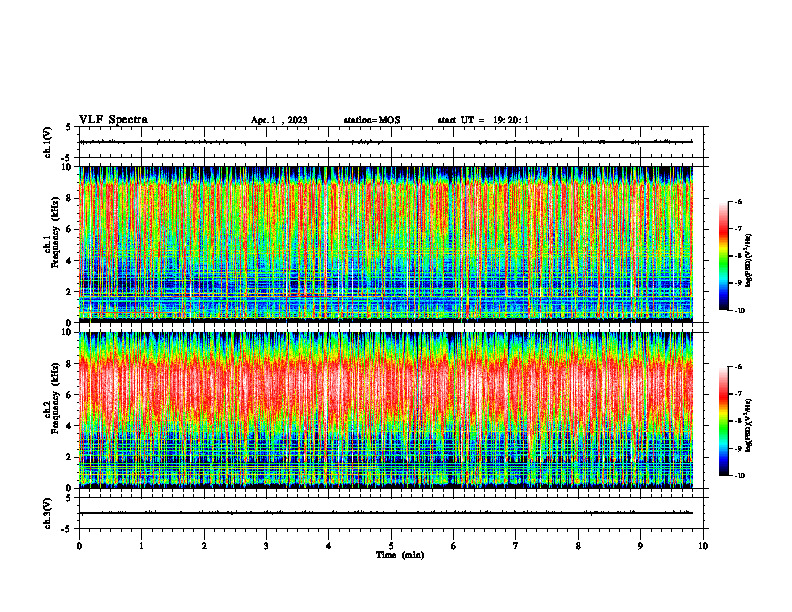Click the ch.2 spectrogram color bar

[724, 421]
